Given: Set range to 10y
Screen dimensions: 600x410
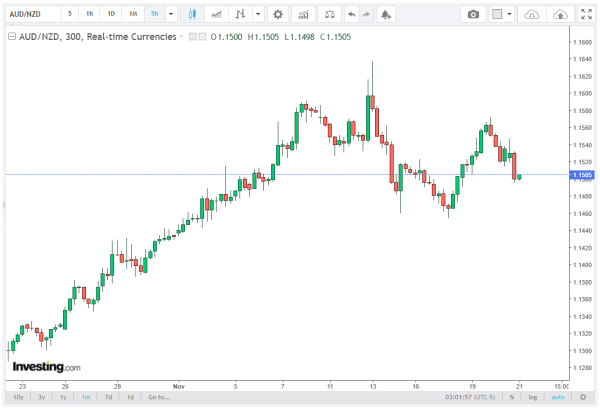Looking at the screenshot, I should (x=18, y=397).
